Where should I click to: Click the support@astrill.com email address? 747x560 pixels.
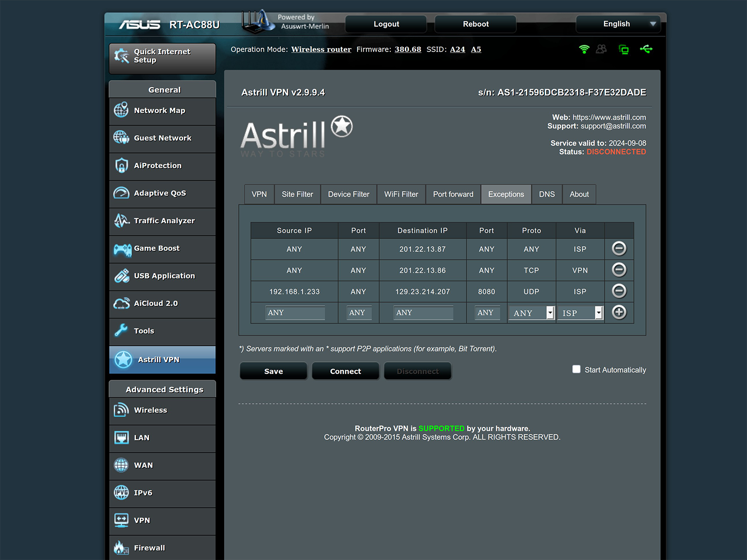[x=613, y=126]
